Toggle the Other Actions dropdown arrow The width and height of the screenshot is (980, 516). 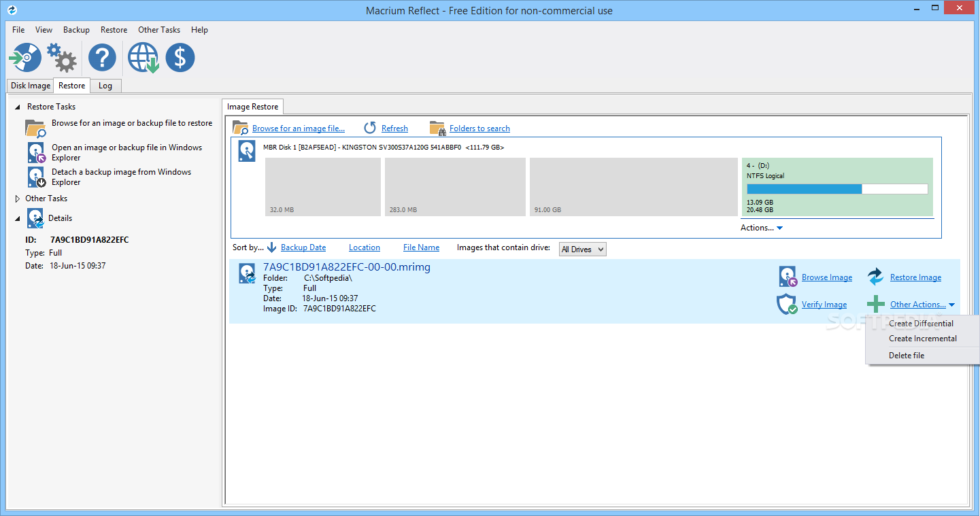pyautogui.click(x=951, y=305)
